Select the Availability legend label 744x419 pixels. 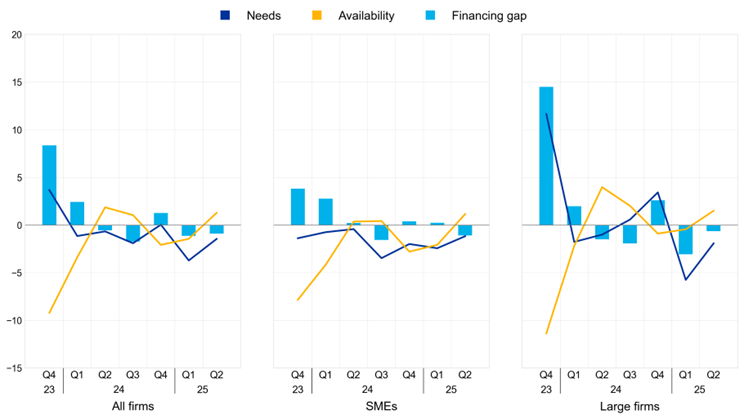366,16
